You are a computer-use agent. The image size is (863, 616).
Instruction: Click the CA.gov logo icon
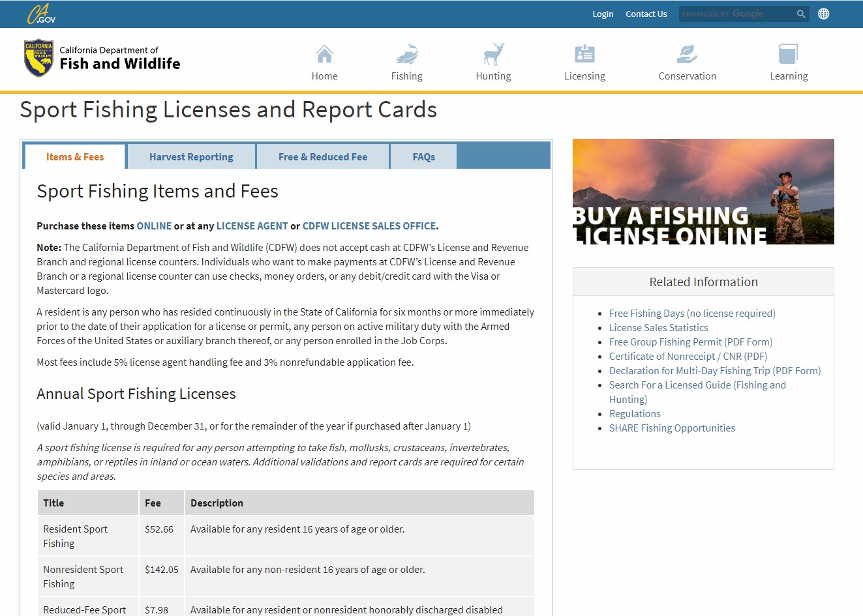(40, 14)
